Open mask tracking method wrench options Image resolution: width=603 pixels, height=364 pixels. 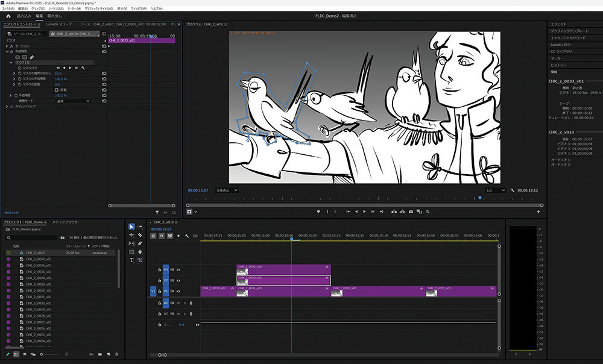[83, 67]
